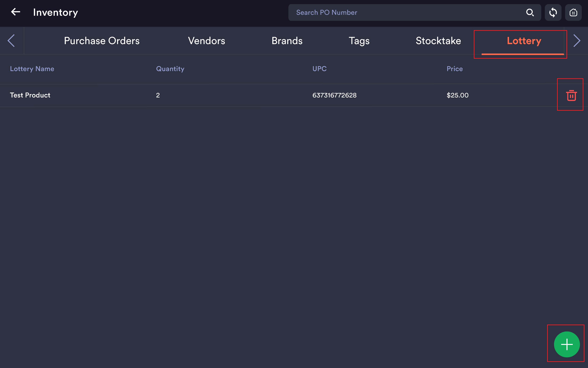The width and height of the screenshot is (588, 368).
Task: Click the UPC column header
Action: coord(319,69)
